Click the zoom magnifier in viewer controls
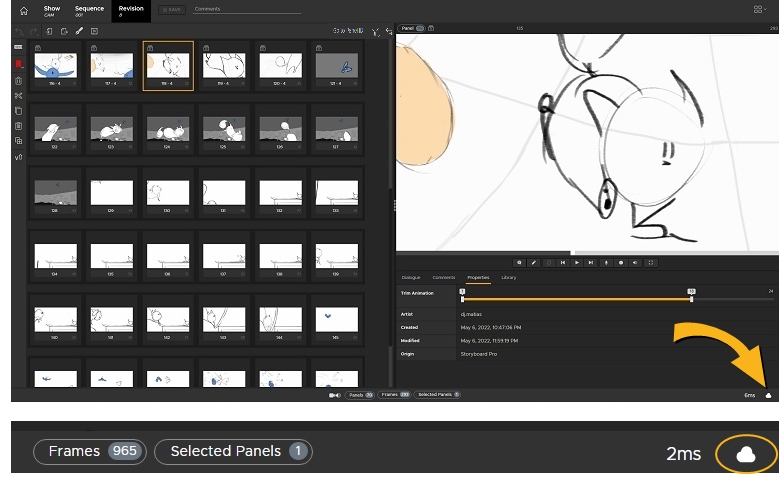Screen dimensions: 779x485 (519, 262)
